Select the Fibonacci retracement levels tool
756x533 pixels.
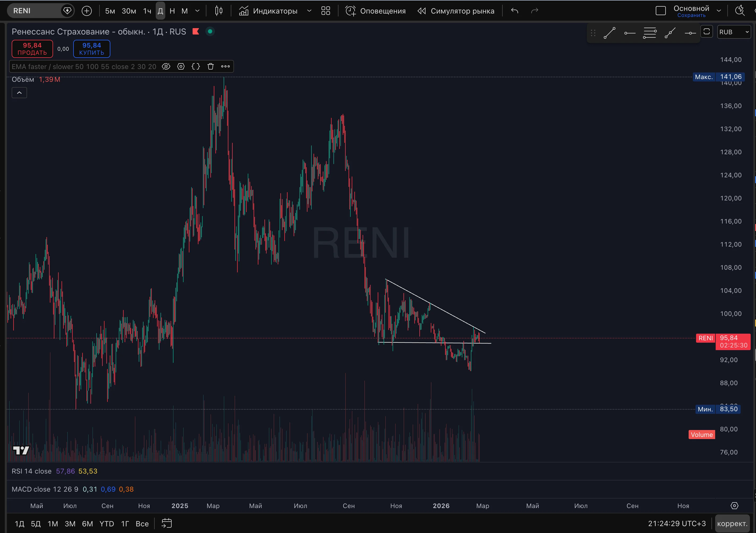(650, 33)
